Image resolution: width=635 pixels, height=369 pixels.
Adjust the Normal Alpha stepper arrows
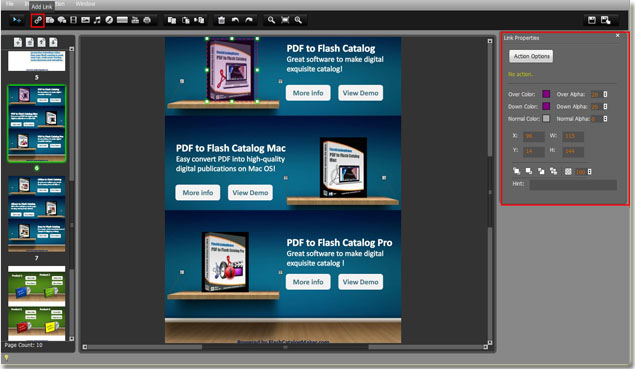click(605, 119)
